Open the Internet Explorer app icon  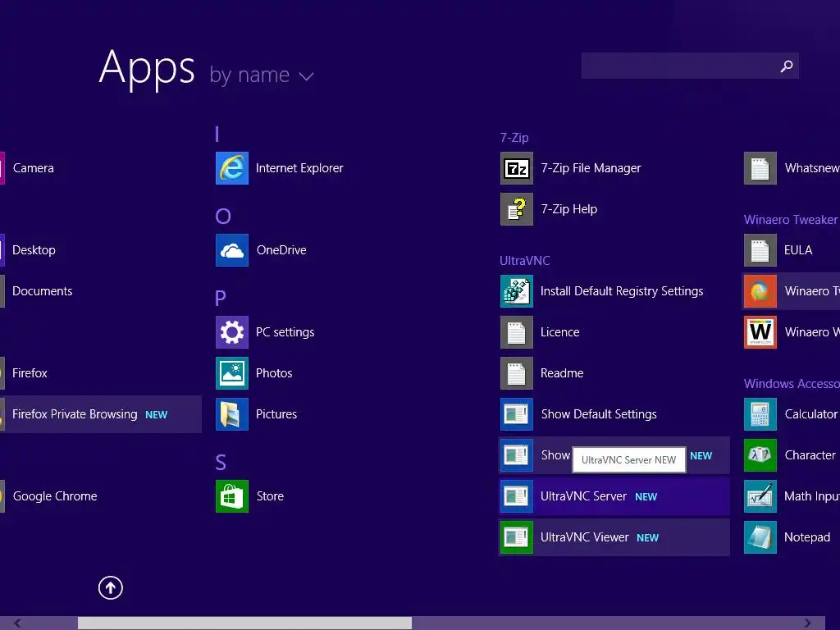coord(232,168)
